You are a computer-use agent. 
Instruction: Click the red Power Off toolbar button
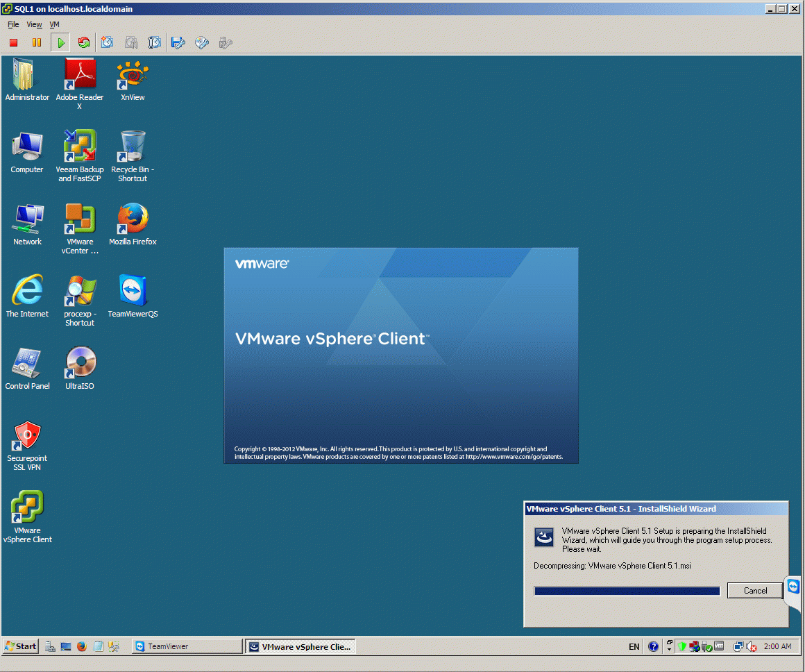14,42
